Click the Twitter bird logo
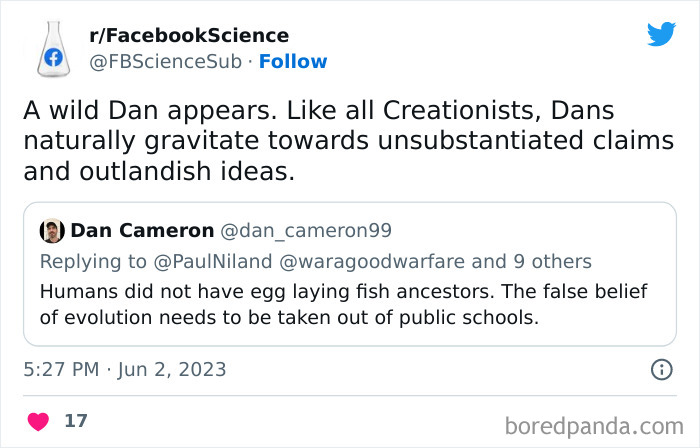Viewport: 700px width, 448px height. (661, 35)
